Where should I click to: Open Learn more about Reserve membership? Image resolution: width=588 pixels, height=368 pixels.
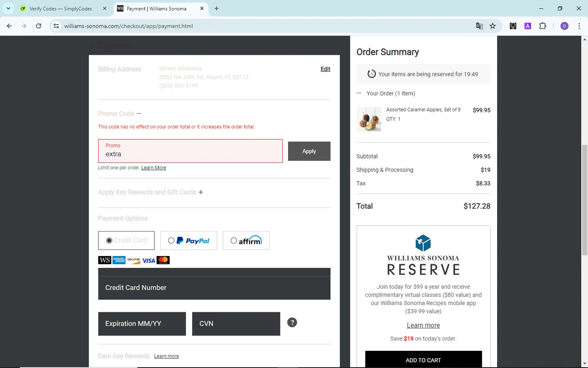click(423, 325)
